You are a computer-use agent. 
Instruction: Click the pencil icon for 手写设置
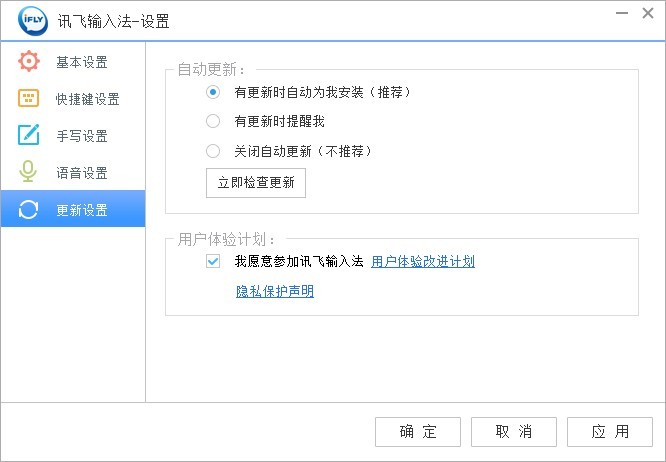[29, 135]
